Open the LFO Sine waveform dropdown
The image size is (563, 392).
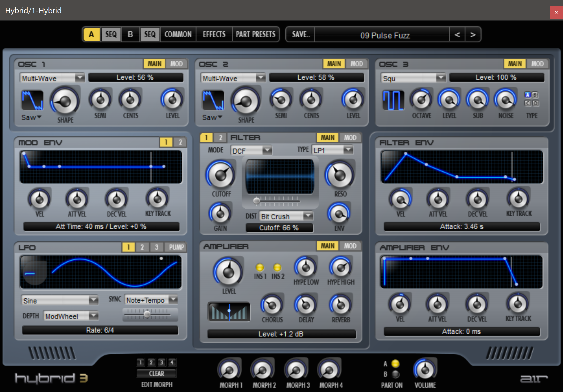(x=60, y=300)
